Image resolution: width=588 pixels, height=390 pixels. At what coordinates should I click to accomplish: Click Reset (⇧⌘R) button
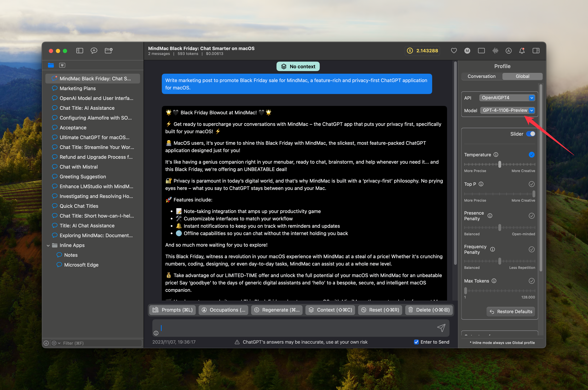[380, 310]
